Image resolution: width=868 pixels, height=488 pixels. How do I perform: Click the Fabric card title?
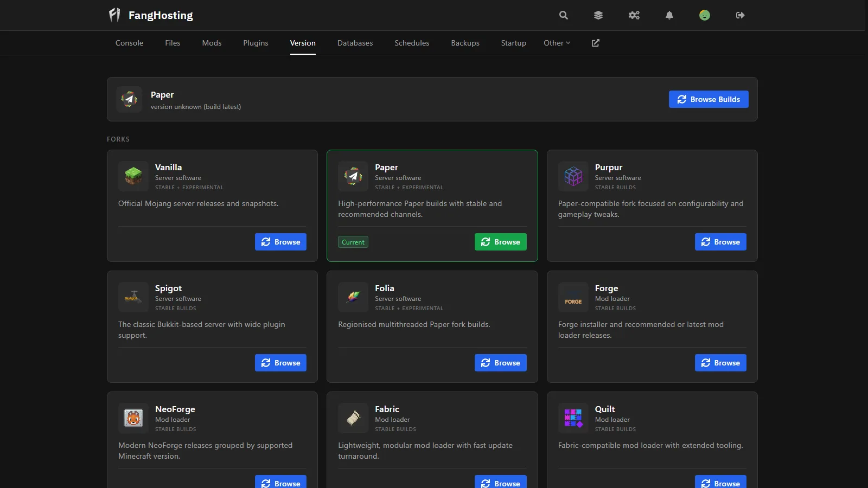click(387, 409)
